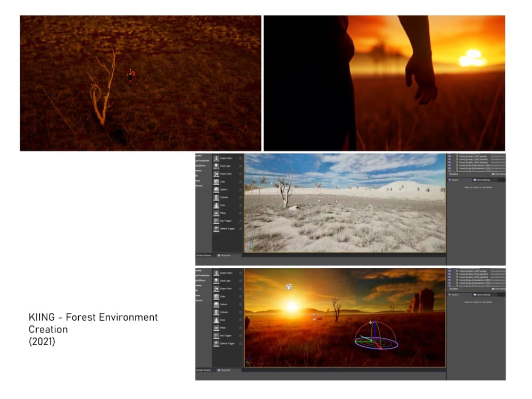Open View Options dropdown in sunset editor outliner

(x=498, y=289)
